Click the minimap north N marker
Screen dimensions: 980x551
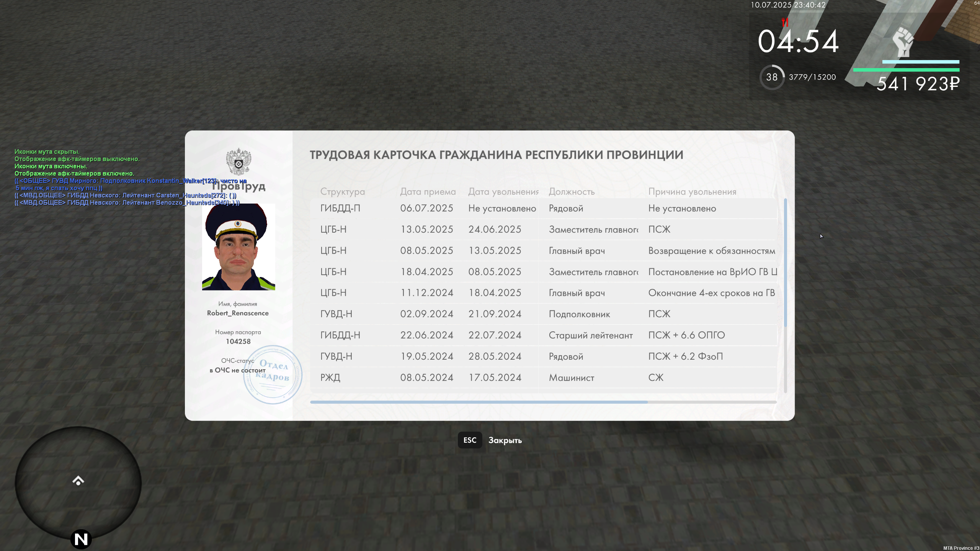click(x=81, y=539)
